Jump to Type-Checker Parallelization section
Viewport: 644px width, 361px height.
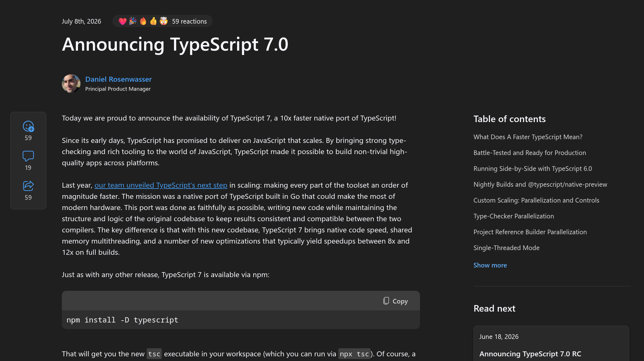514,216
